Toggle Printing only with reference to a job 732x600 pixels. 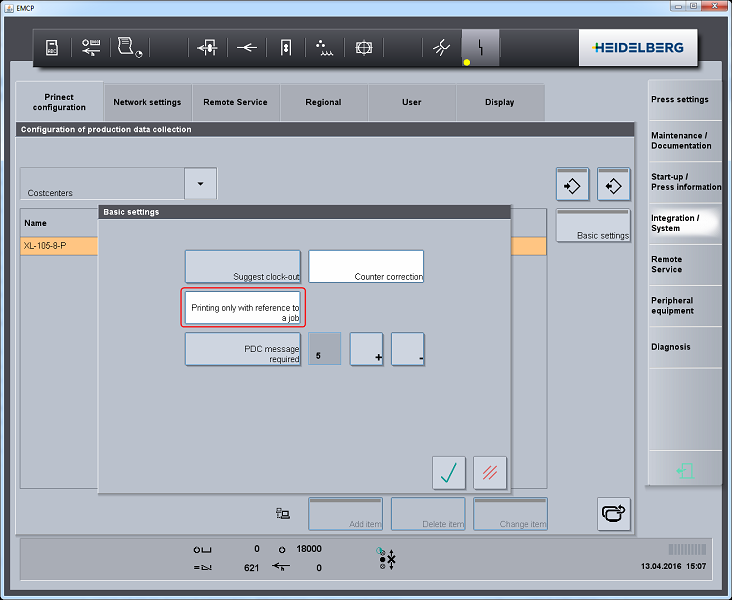pyautogui.click(x=242, y=307)
